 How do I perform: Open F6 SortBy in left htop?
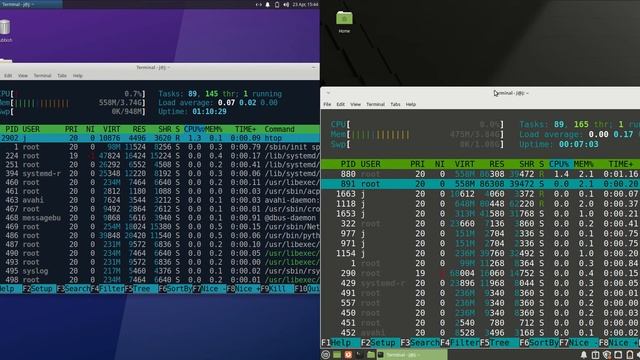pos(175,289)
